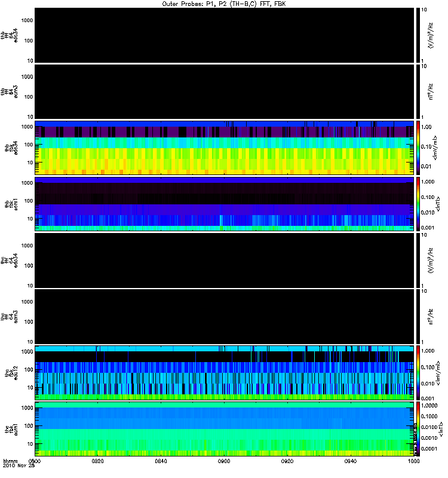Click the thc fbk edc12 rainbow color bar

point(418,373)
